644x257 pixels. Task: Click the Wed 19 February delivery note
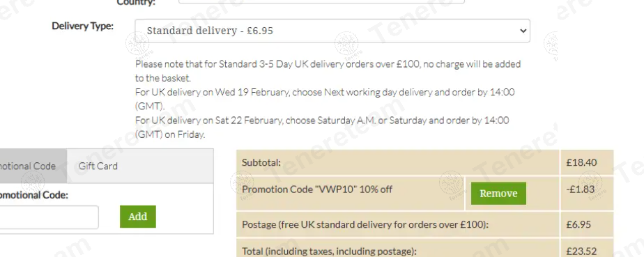(325, 99)
